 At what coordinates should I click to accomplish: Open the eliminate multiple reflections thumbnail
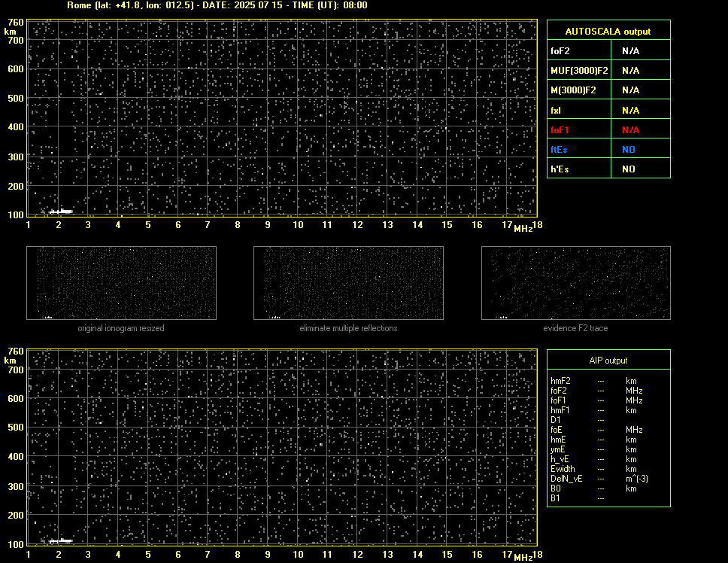[348, 283]
